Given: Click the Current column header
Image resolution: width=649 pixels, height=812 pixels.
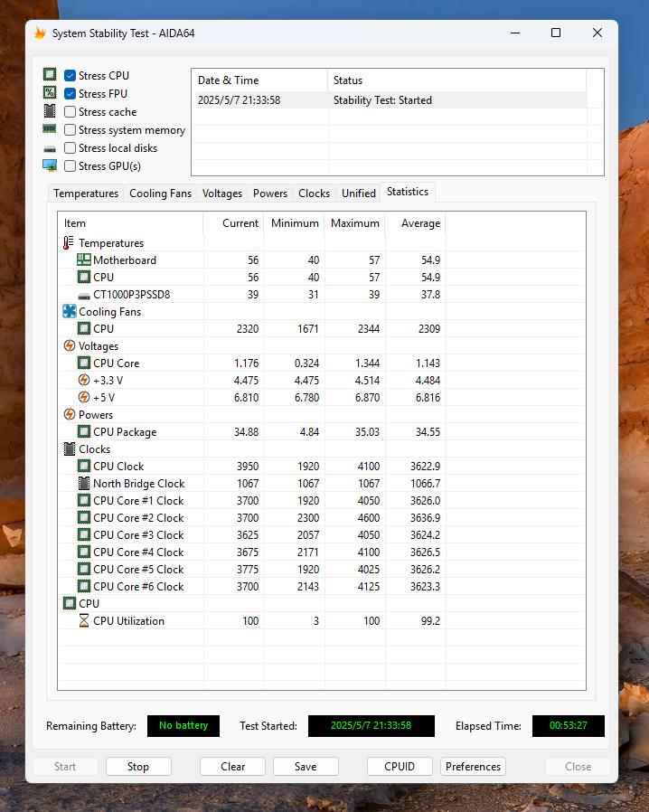Looking at the screenshot, I should [233, 223].
